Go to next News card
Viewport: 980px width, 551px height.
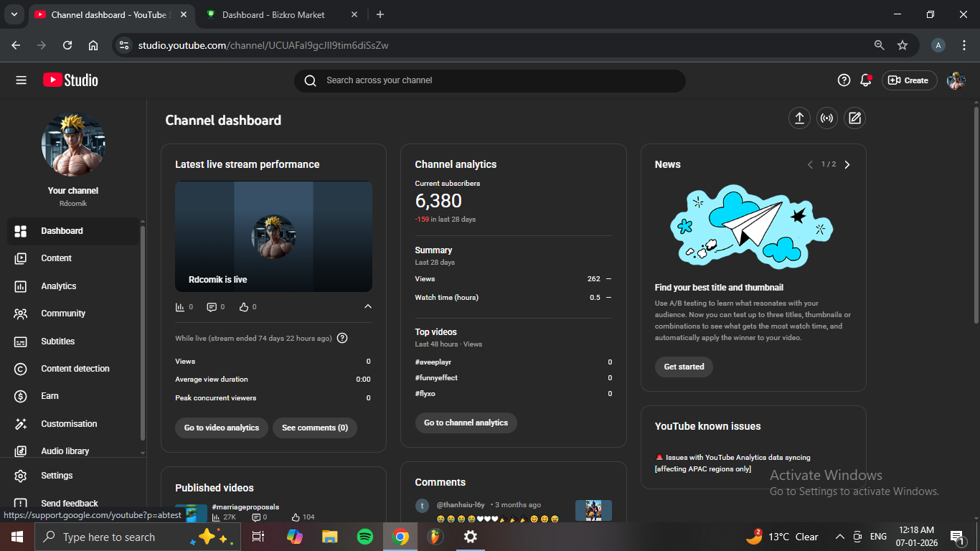pos(847,164)
